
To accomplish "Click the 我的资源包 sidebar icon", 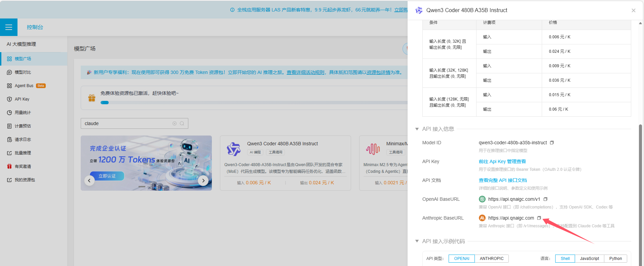I will [9, 180].
